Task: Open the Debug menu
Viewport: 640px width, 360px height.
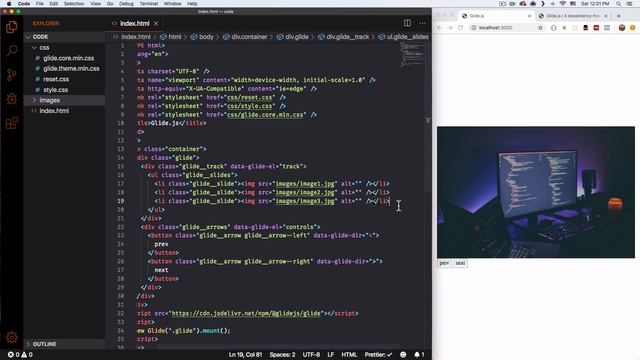Action: [126, 4]
